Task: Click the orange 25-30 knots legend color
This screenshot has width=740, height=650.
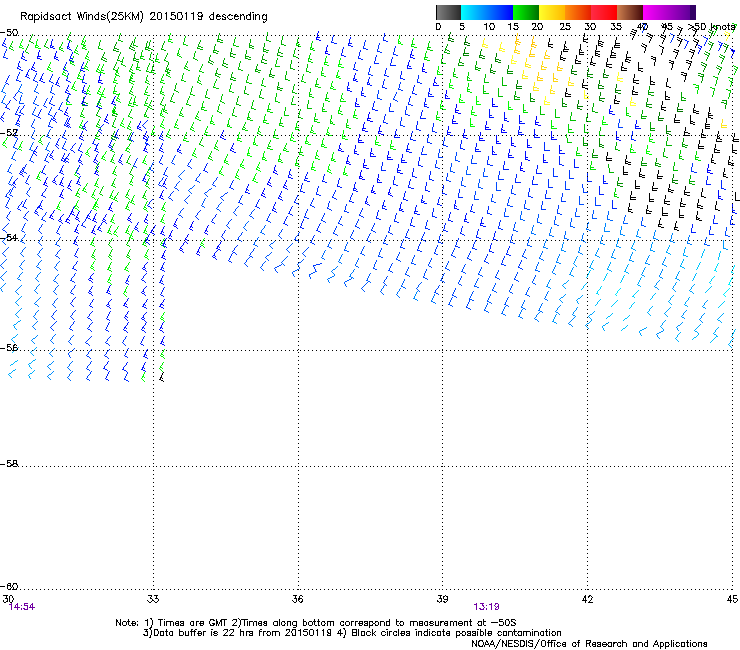Action: coord(578,12)
